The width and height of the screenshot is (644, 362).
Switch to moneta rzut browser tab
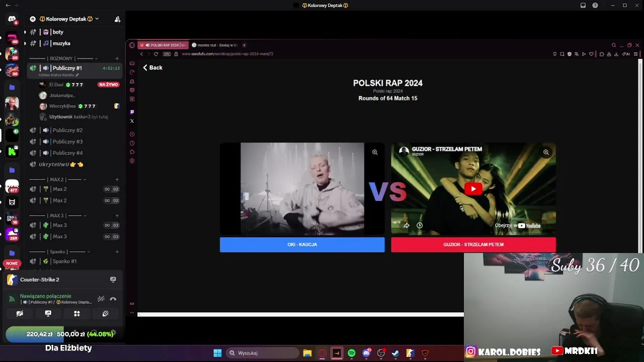(214, 45)
